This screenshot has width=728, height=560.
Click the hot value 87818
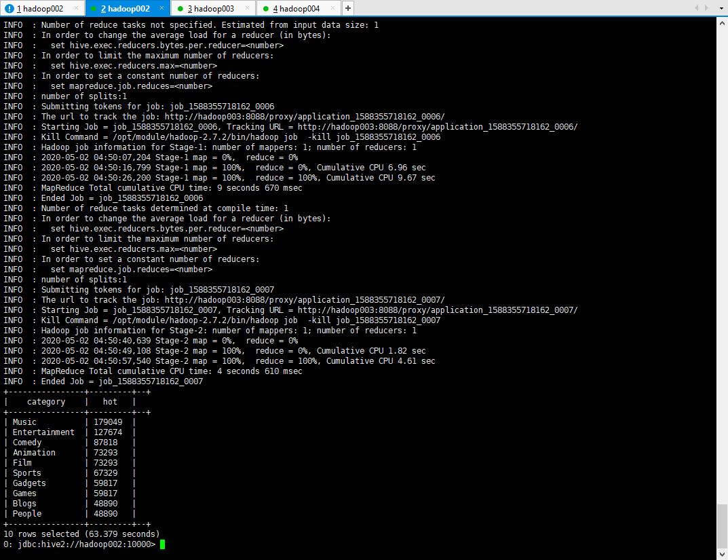(x=106, y=443)
